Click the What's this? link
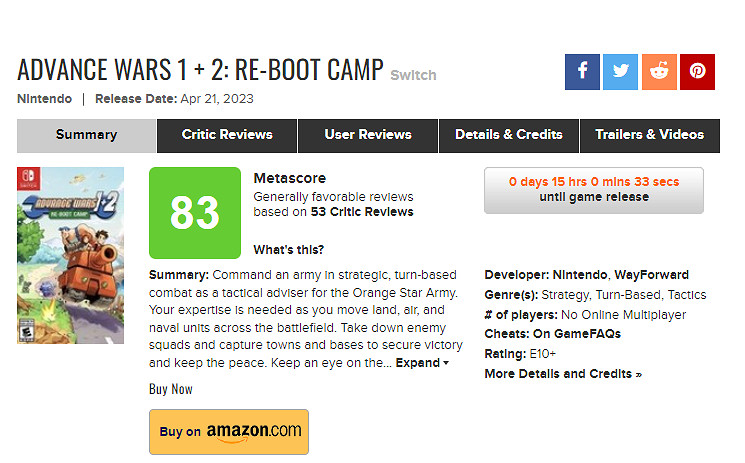This screenshot has height=463, width=745. pos(289,249)
